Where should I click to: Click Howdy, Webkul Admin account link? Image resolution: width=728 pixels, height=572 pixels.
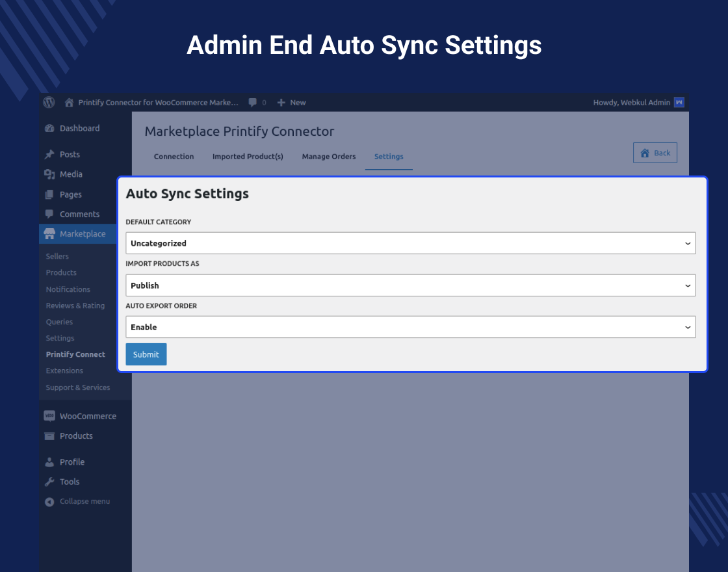tap(631, 103)
